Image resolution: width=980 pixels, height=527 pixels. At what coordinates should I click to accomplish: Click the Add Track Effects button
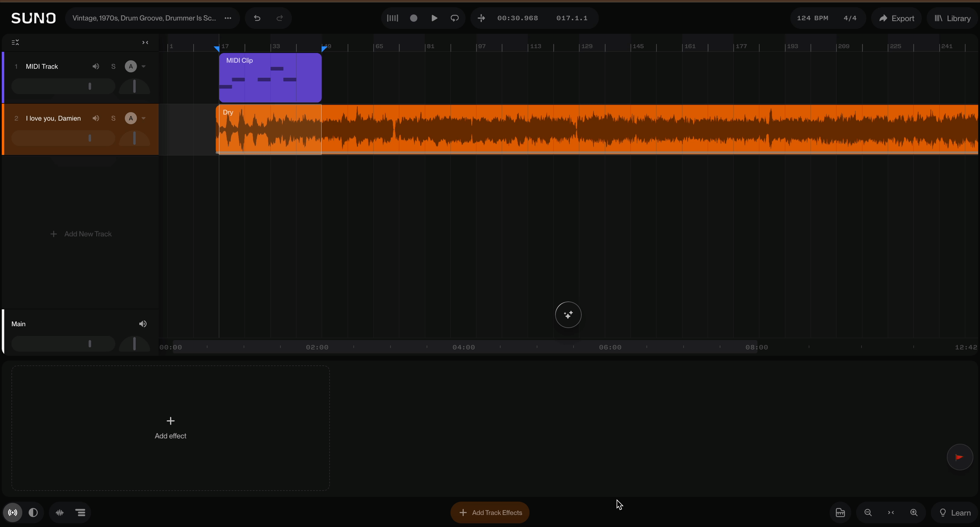(x=490, y=513)
